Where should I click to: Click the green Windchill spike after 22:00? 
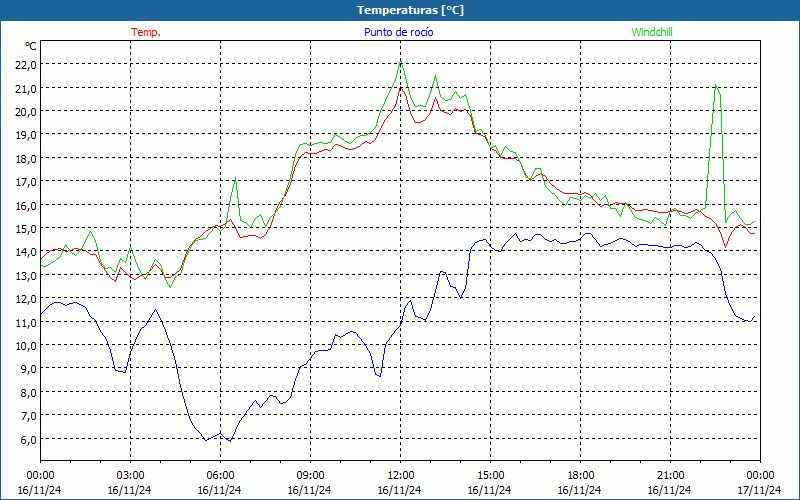point(716,86)
